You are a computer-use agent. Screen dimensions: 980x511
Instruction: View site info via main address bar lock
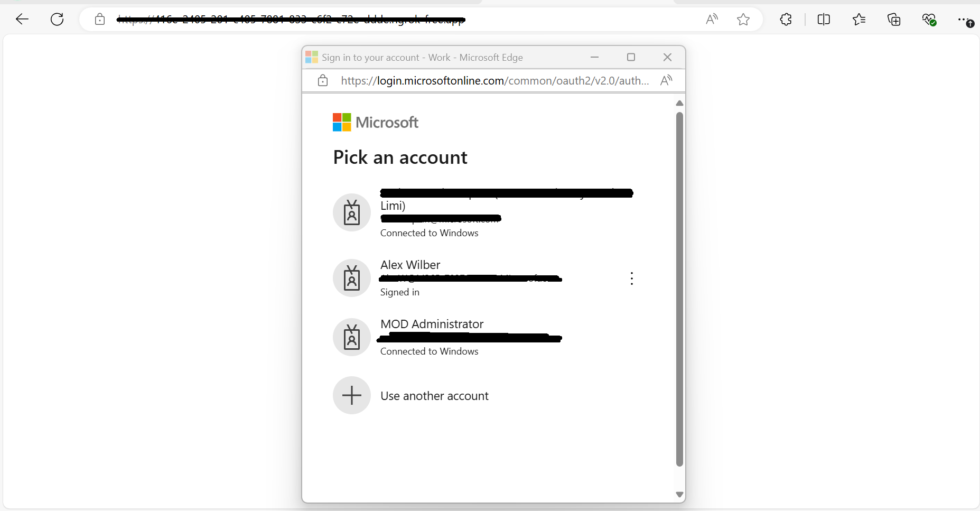(100, 20)
